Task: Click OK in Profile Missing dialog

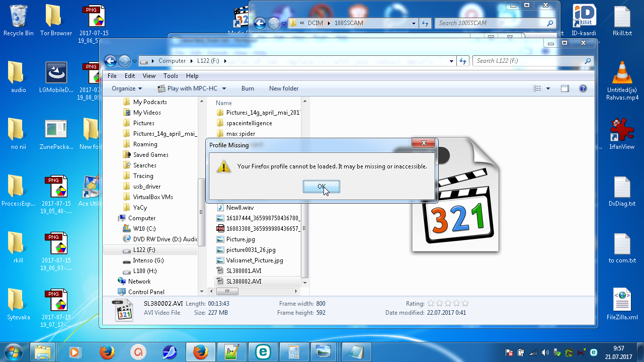Action: (x=321, y=187)
